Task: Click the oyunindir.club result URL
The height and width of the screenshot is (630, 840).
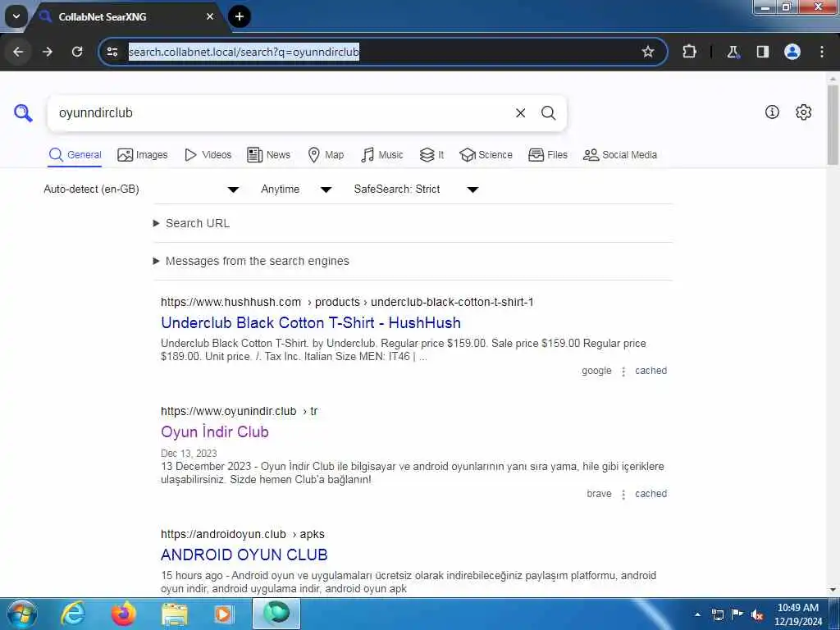Action: pos(239,411)
